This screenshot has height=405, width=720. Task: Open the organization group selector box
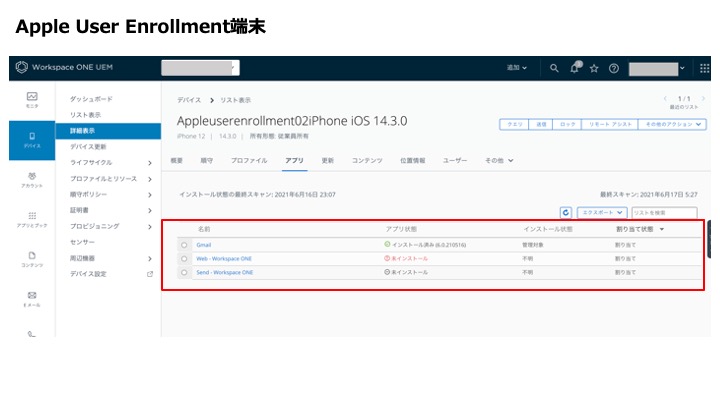[x=200, y=68]
